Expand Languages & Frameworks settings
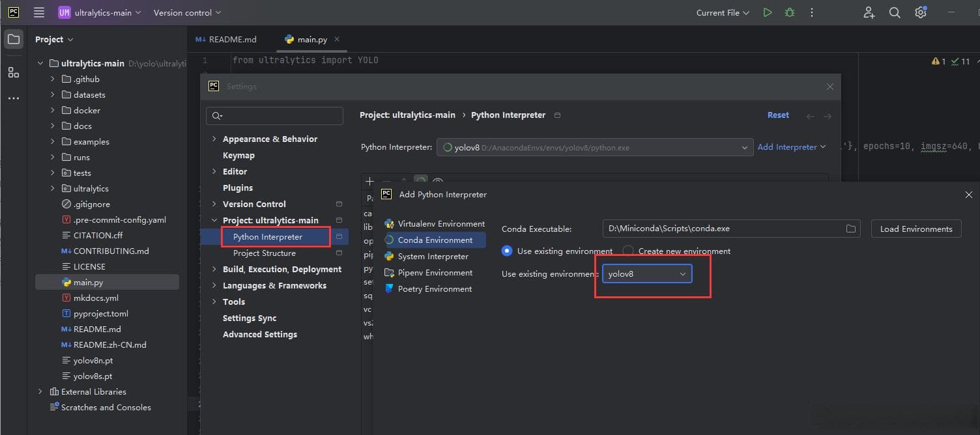This screenshot has height=435, width=980. click(214, 286)
